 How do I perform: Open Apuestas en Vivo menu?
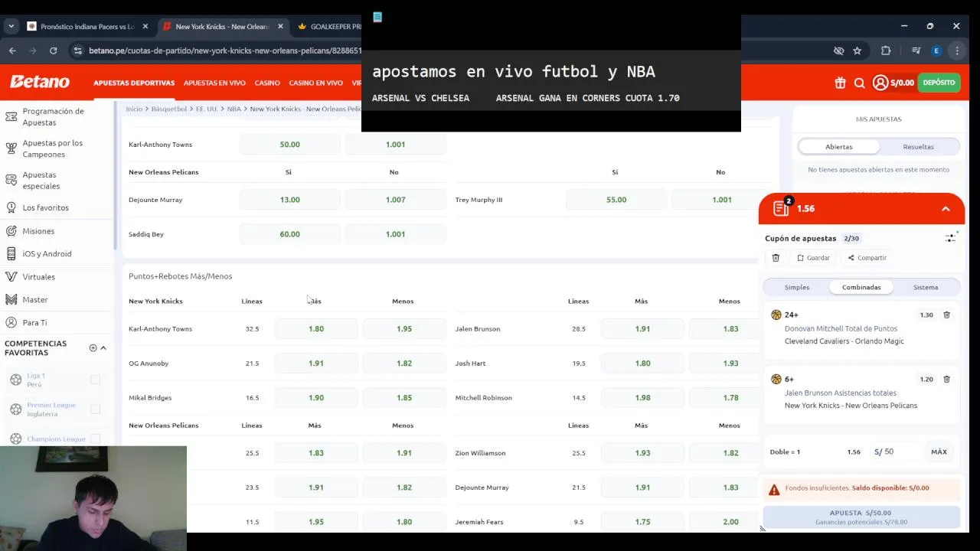[214, 83]
